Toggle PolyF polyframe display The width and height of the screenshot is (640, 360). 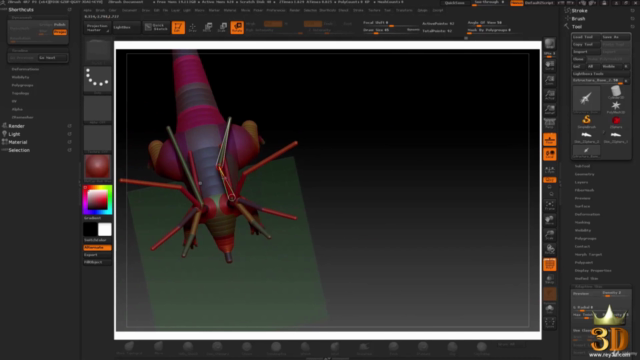point(550,264)
